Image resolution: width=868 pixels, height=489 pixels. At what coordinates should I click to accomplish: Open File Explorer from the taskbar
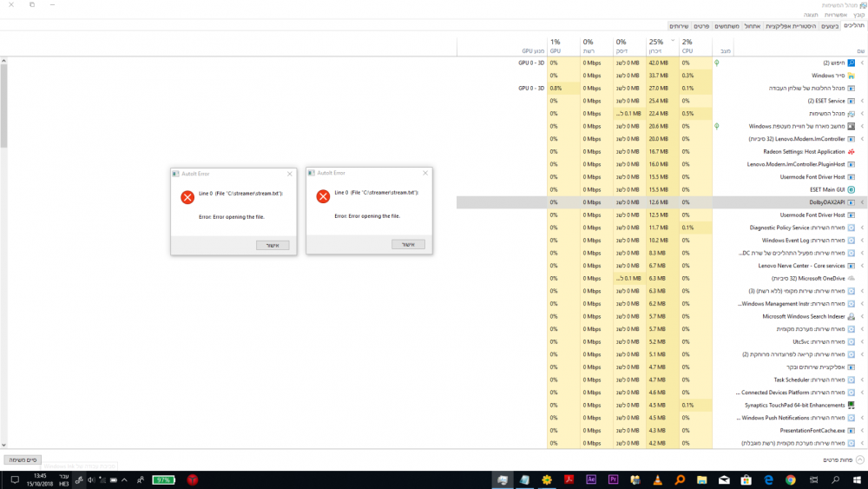click(702, 480)
